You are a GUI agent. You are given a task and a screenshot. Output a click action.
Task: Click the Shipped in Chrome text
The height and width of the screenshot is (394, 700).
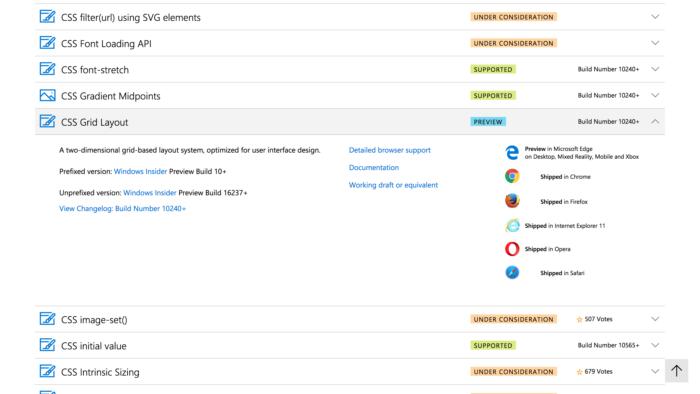click(x=565, y=177)
